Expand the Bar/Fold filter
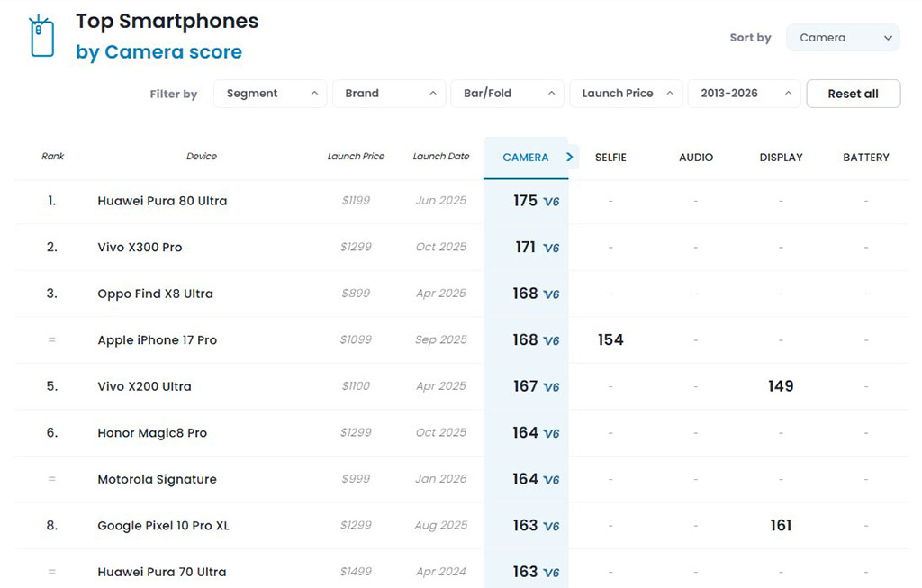The image size is (922, 588). [507, 94]
